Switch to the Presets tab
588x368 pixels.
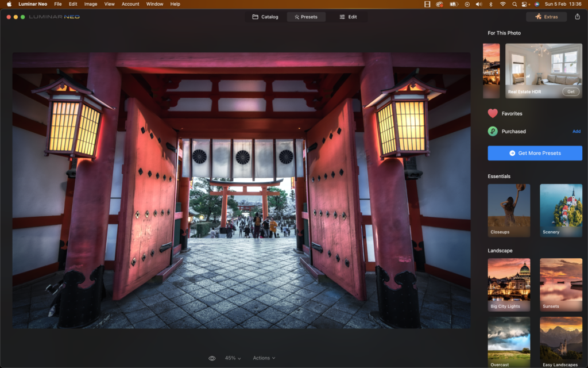coord(306,17)
